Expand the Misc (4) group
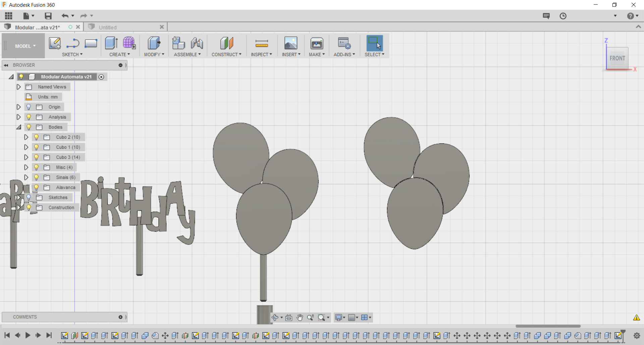 (x=26, y=167)
